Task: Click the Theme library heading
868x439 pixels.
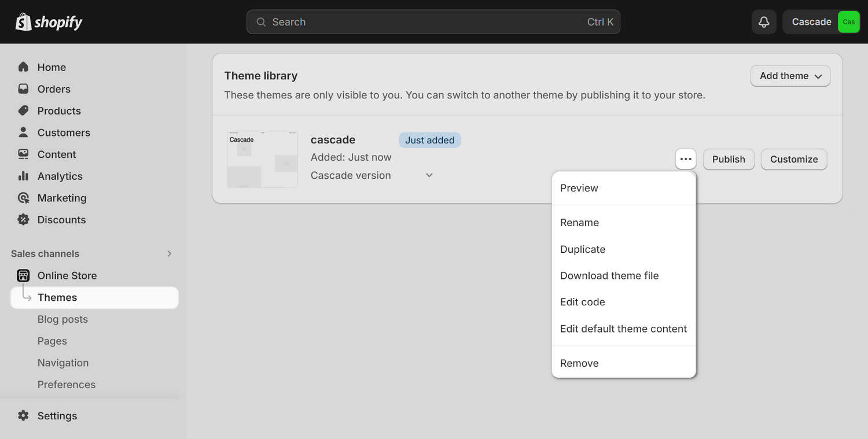Action: [261, 76]
